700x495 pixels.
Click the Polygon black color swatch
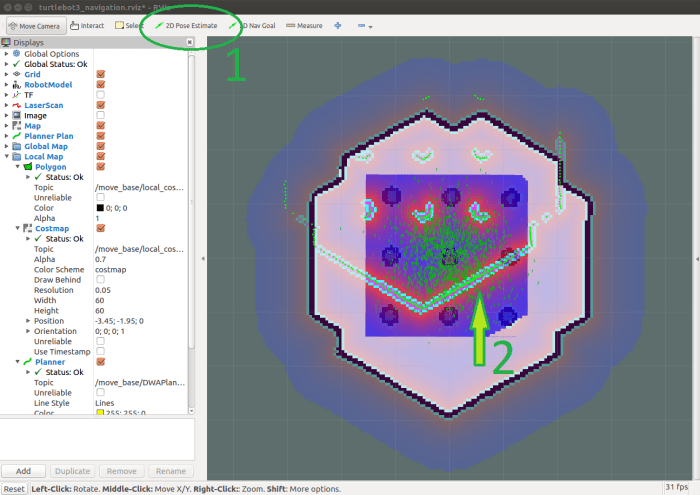pyautogui.click(x=100, y=208)
